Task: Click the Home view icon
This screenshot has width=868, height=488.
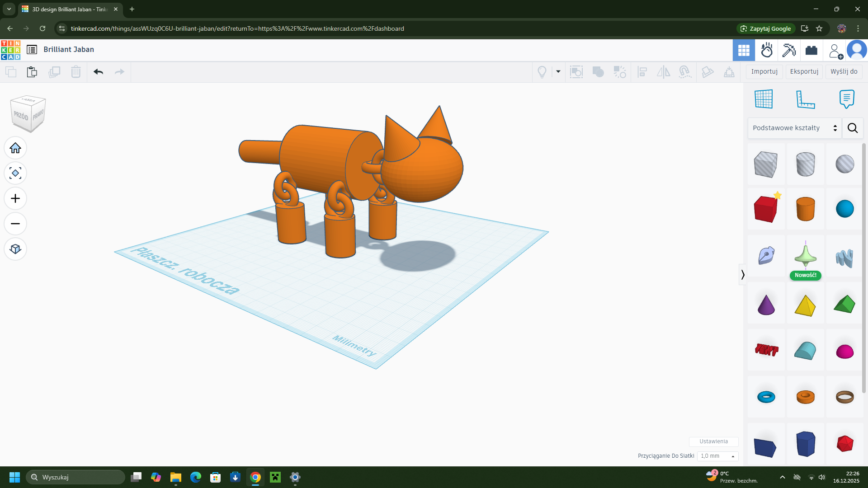Action: click(x=15, y=148)
